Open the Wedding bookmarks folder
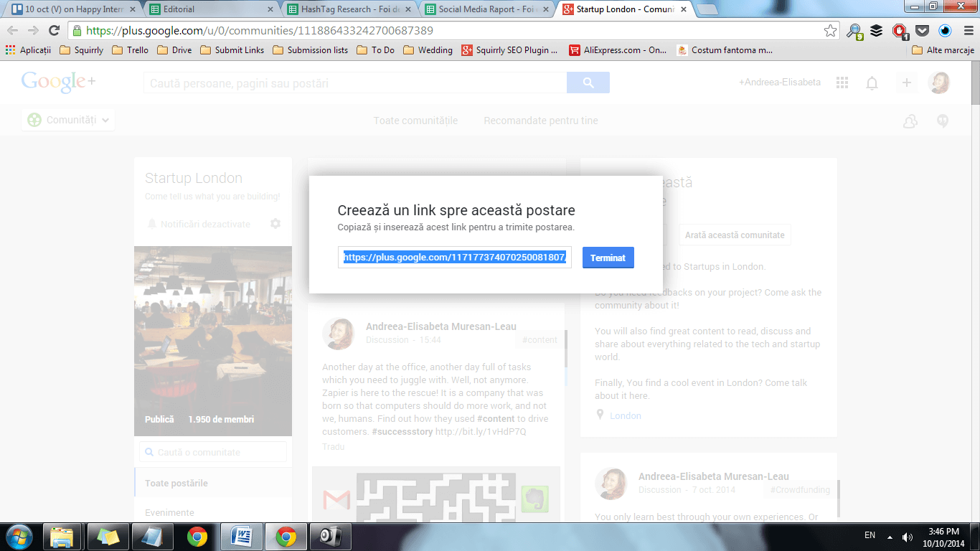Image resolution: width=980 pixels, height=551 pixels. click(428, 50)
